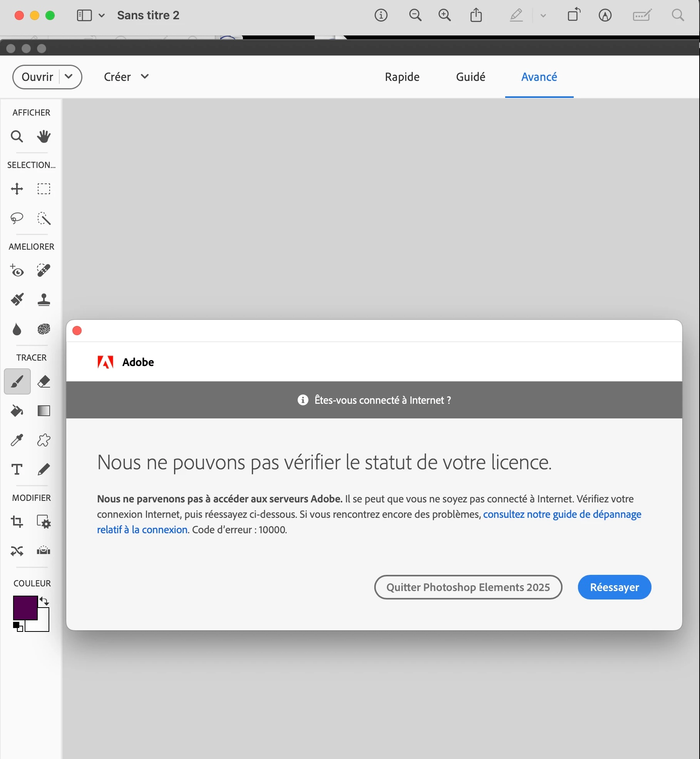Open the foreground color swatch
Viewport: 700px width, 759px height.
[25, 608]
